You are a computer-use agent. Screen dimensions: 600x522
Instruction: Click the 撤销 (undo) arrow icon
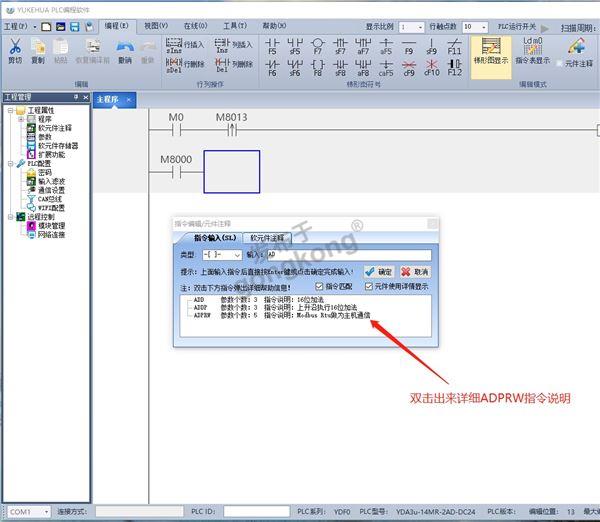tap(124, 50)
